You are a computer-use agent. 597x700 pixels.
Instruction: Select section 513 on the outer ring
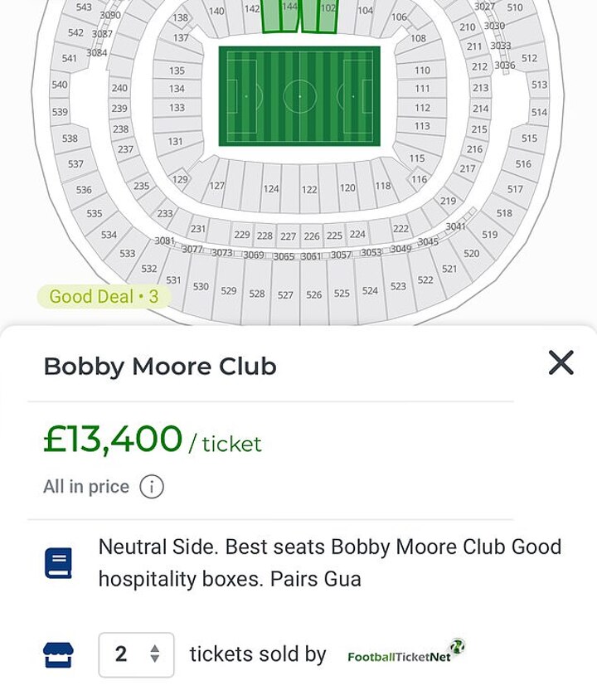point(539,85)
